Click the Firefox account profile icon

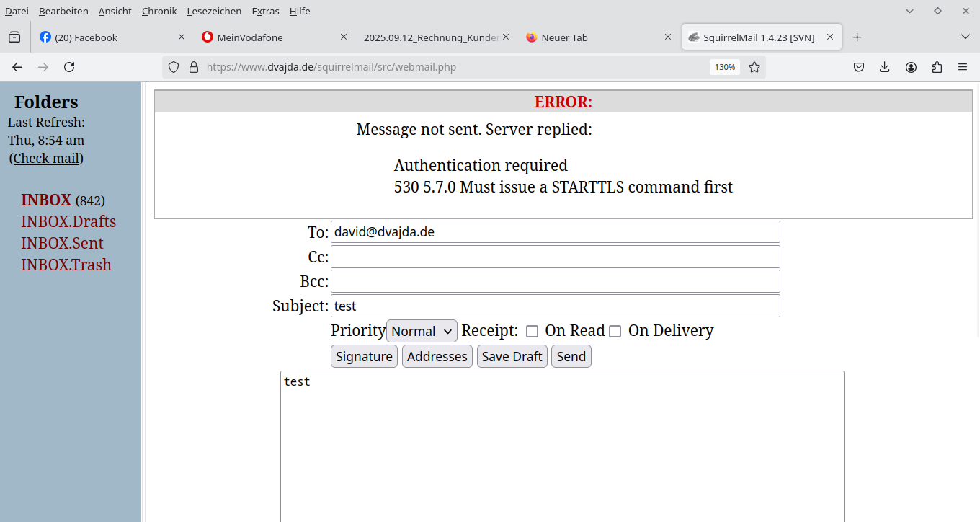pyautogui.click(x=911, y=67)
